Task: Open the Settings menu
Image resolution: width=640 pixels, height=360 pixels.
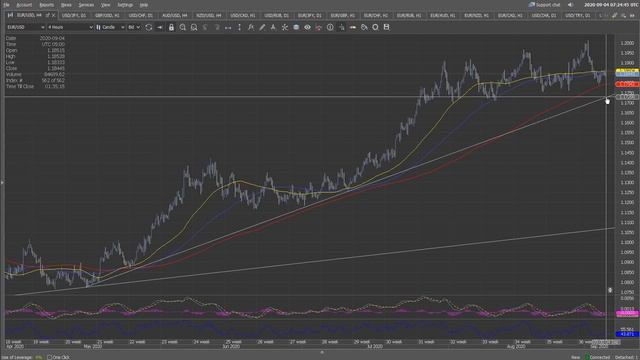Action: click(x=125, y=5)
